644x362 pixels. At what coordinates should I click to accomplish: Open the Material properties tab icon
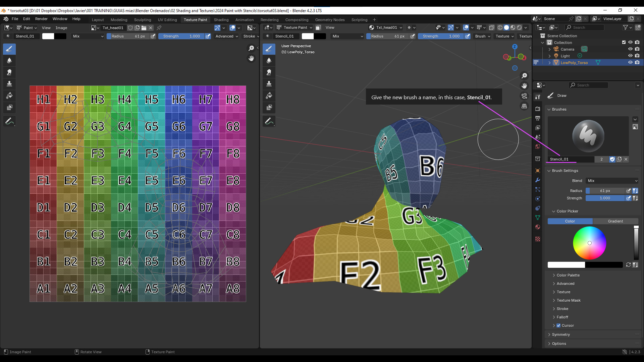tap(538, 227)
